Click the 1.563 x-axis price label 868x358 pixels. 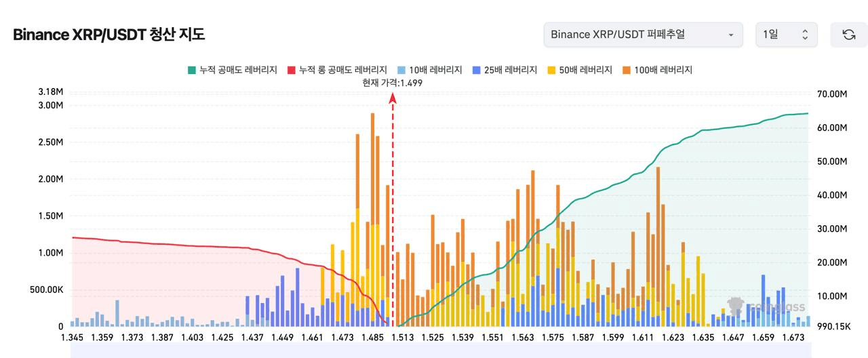(x=522, y=337)
